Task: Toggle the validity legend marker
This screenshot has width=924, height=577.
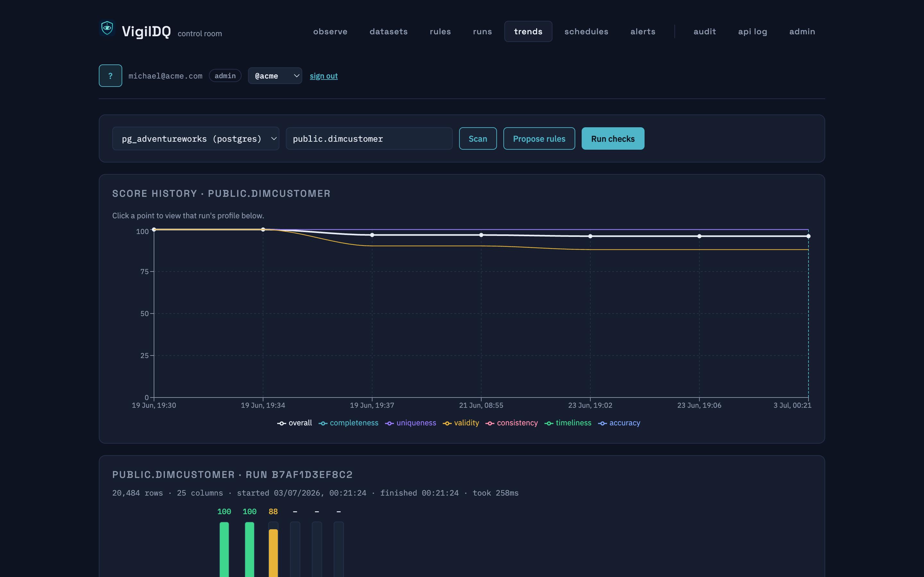Action: pos(447,423)
